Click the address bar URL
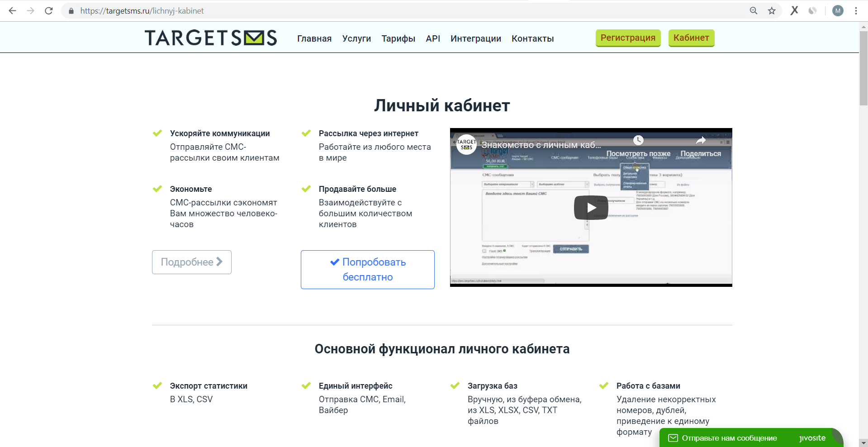The image size is (868, 447). [142, 11]
